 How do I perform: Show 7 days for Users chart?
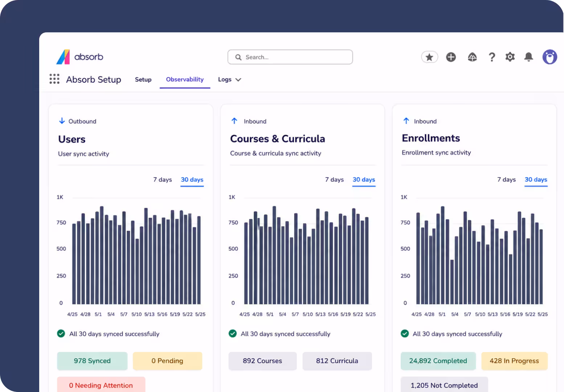pos(163,180)
